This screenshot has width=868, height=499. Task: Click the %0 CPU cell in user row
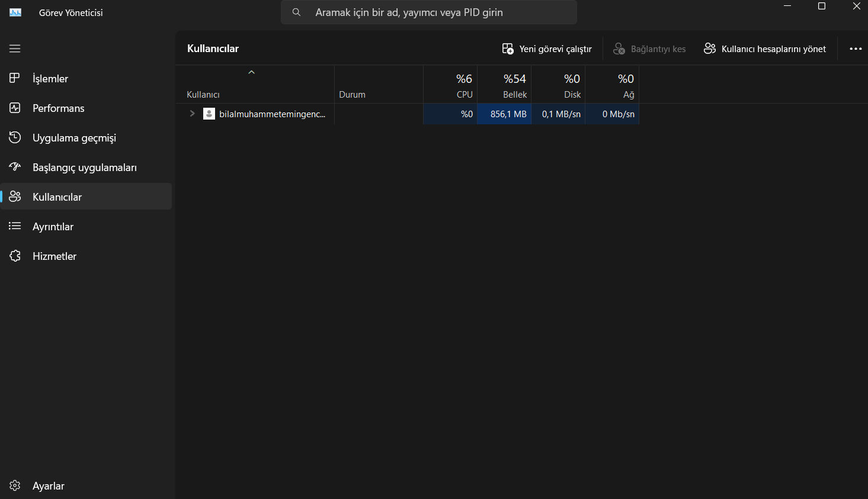pyautogui.click(x=450, y=114)
